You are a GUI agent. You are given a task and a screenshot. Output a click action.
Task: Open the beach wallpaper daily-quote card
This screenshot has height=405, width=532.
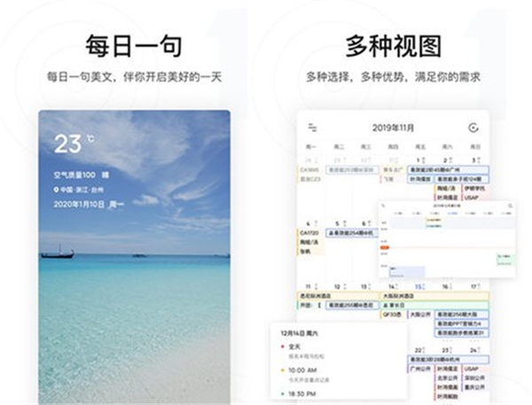(135, 257)
